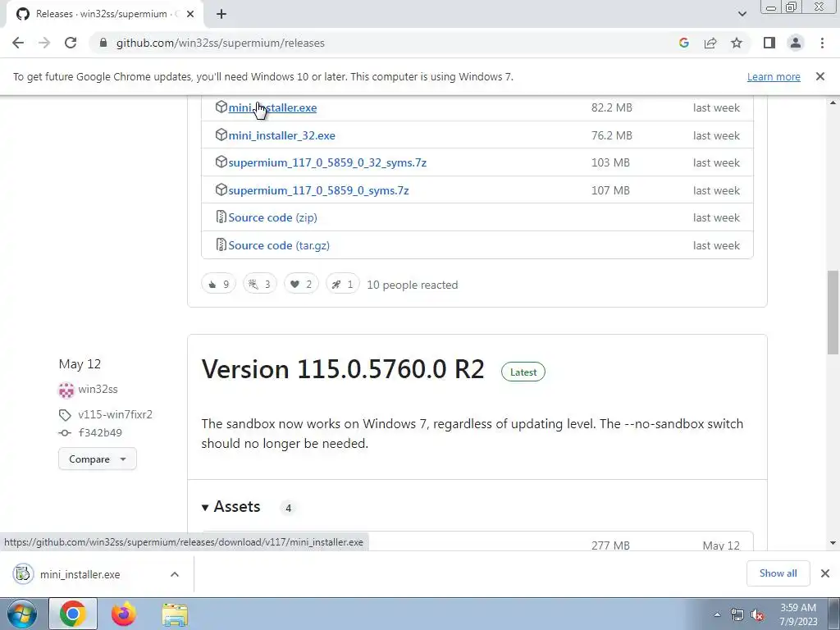
Task: Open the browser side panel
Action: [x=769, y=43]
